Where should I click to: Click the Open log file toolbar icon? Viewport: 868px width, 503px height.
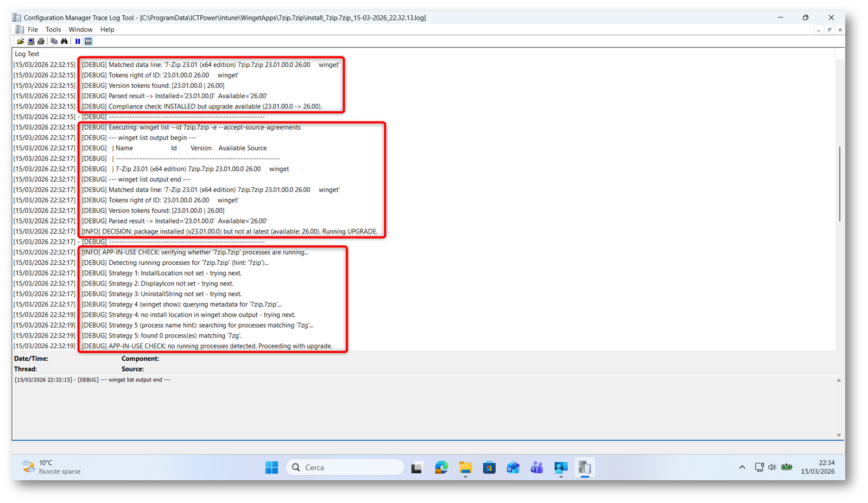pyautogui.click(x=21, y=41)
